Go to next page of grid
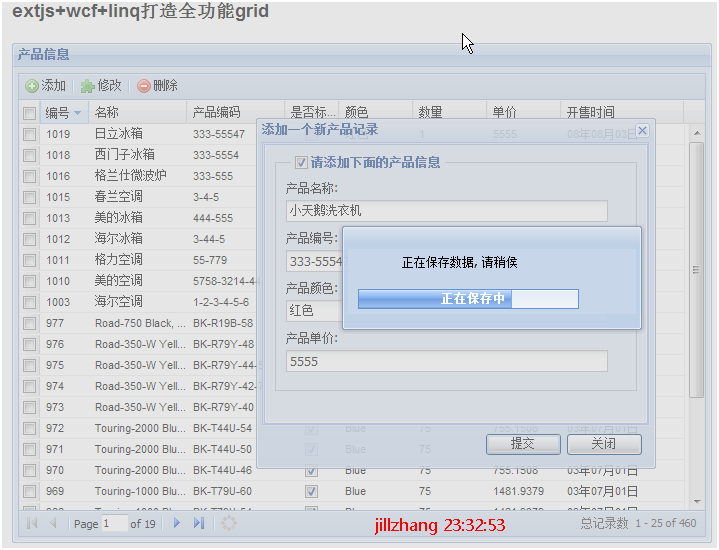 (177, 523)
